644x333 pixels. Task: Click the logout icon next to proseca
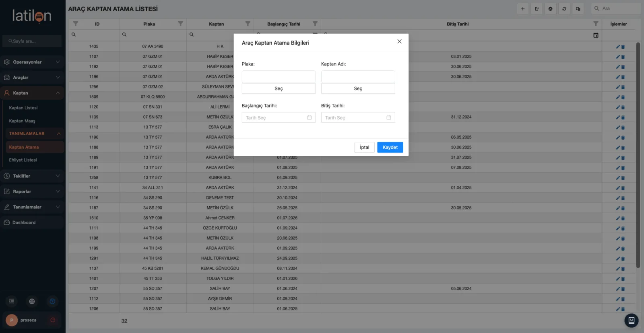coord(52,320)
